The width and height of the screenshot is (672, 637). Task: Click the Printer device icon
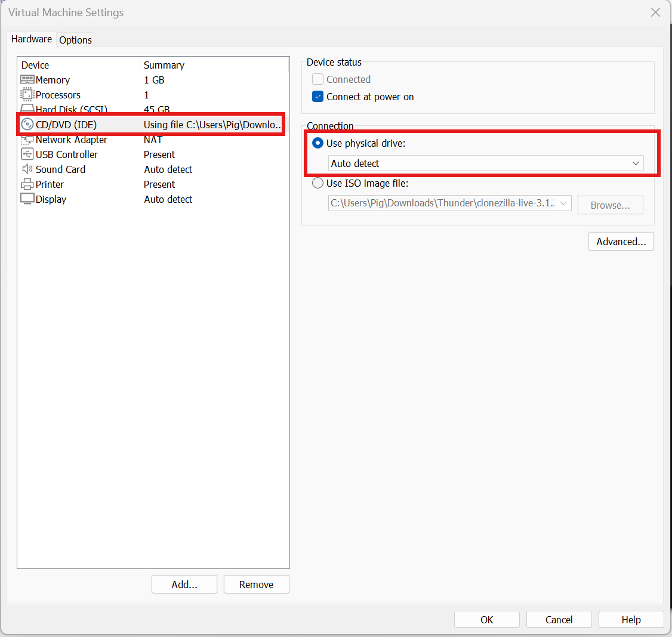click(27, 184)
